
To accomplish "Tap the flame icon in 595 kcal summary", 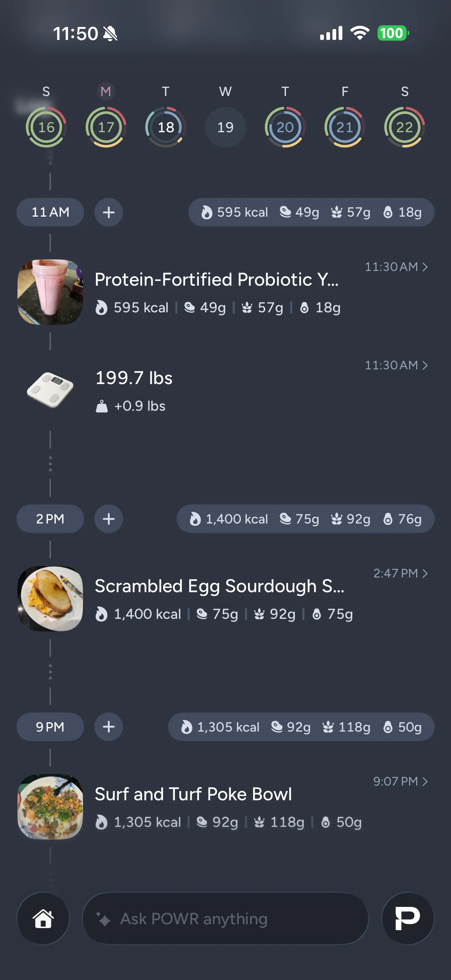I will click(206, 212).
